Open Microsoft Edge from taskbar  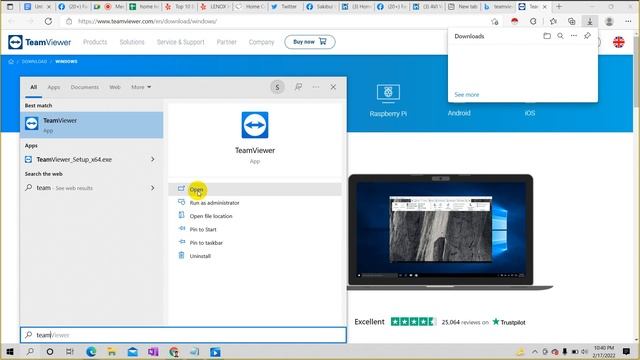[91, 351]
